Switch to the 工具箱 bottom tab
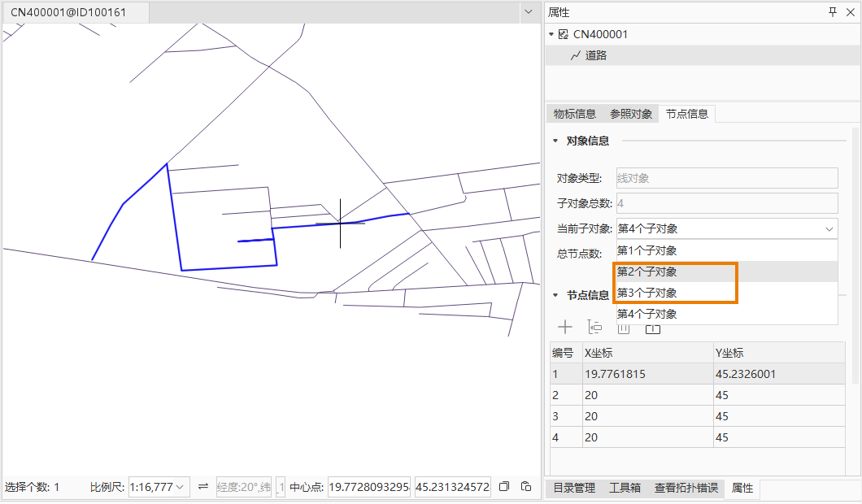862x504 pixels. click(625, 488)
